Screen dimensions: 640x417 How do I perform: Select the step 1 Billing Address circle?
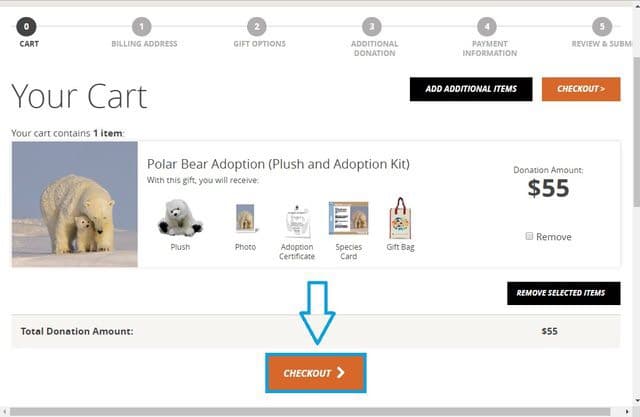click(142, 27)
